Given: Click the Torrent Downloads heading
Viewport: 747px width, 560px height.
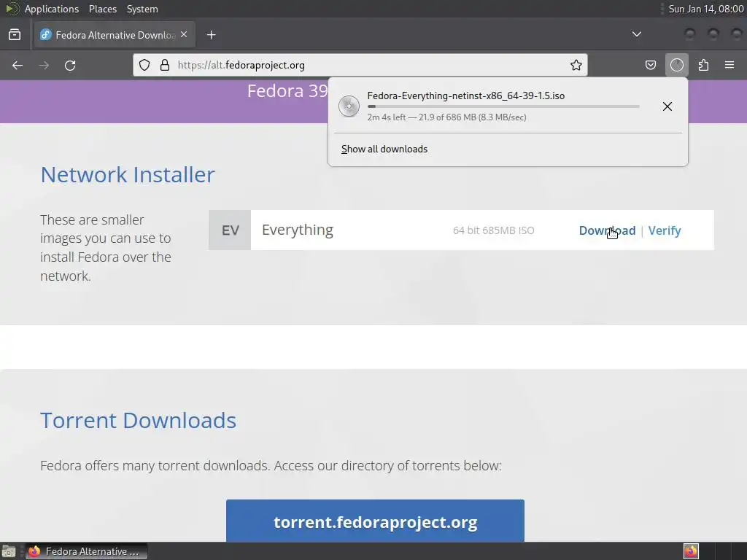Looking at the screenshot, I should tap(138, 421).
